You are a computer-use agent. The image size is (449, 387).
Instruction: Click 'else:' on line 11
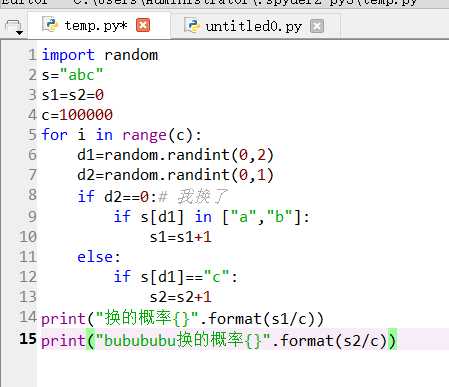point(99,257)
